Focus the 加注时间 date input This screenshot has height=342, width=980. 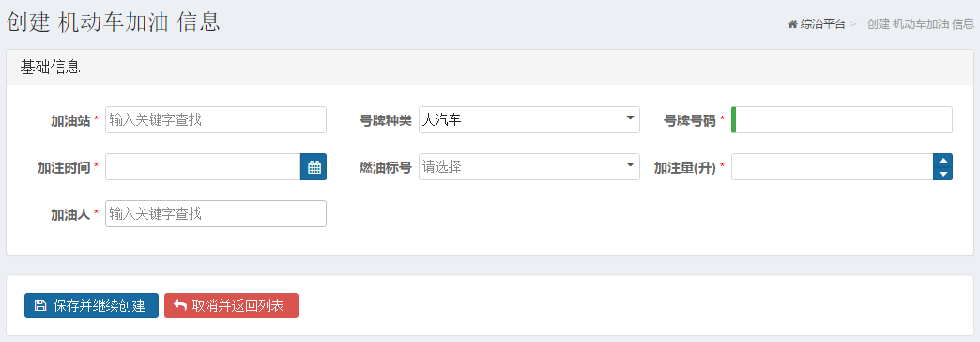203,167
